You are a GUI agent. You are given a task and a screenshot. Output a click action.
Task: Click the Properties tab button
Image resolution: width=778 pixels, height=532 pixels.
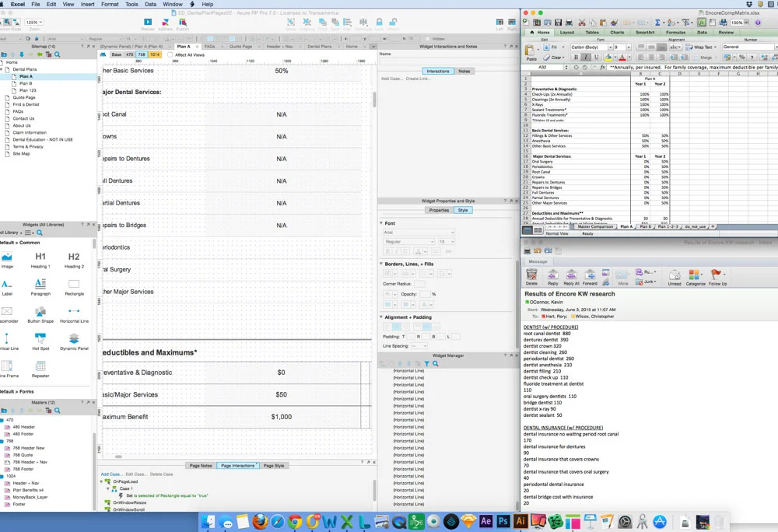pos(439,210)
